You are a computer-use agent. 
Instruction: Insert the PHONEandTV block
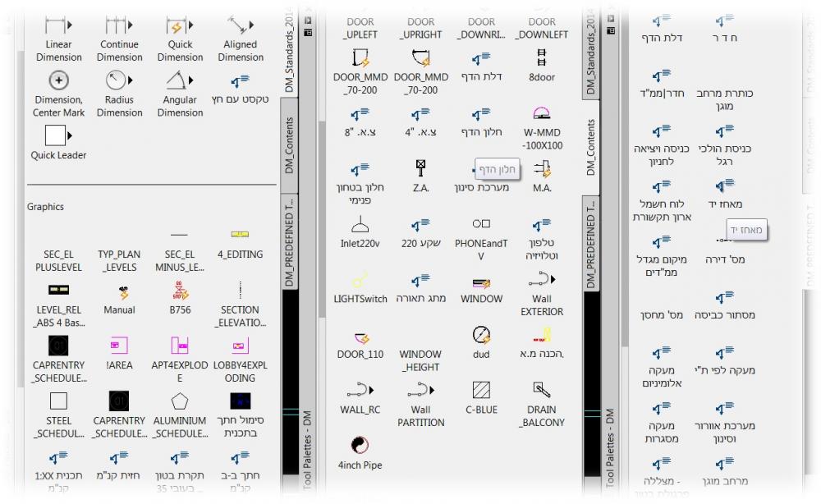(481, 224)
